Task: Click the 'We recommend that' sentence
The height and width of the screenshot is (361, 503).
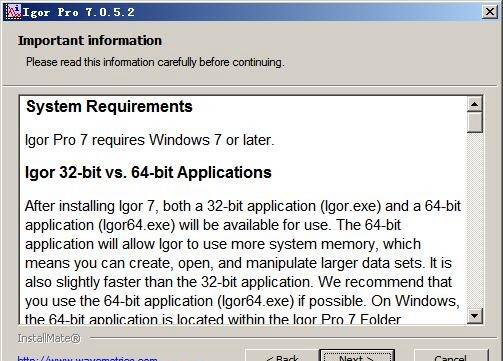Action: pos(385,282)
